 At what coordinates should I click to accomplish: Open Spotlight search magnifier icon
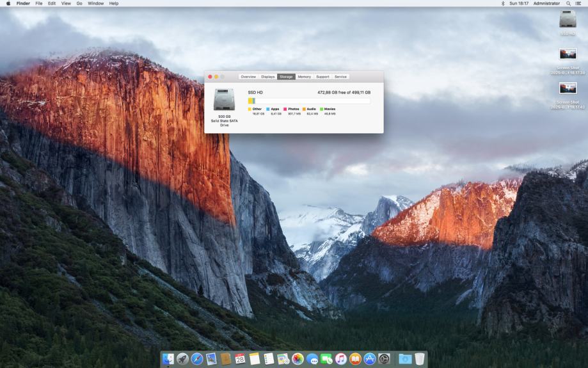coord(568,3)
